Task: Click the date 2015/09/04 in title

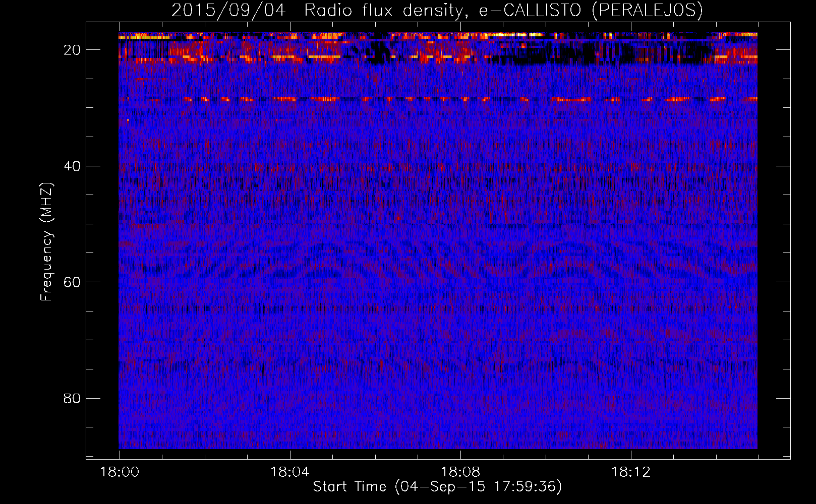Action: 228,11
